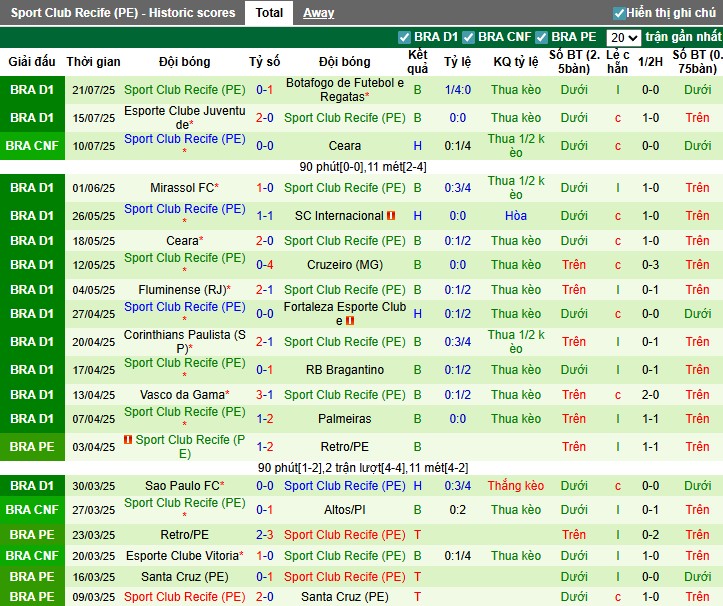
Task: Click the Hòa result in SC Internacional row
Action: pyautogui.click(x=516, y=215)
